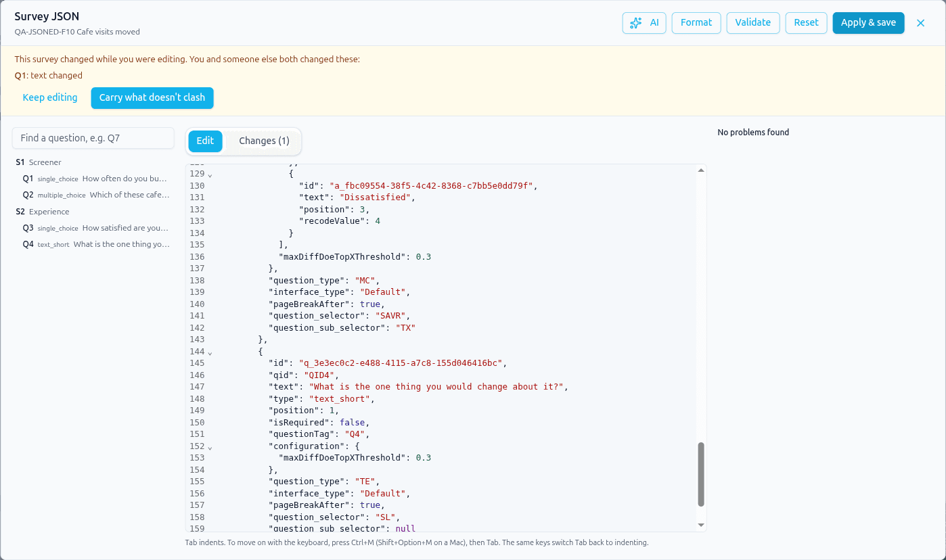Click the Format button

(696, 23)
